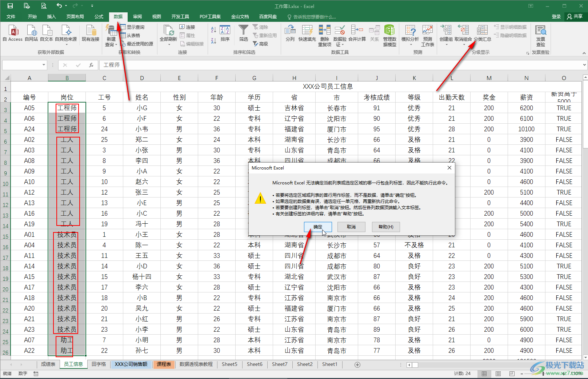Click the 数据验证 icon

click(340, 31)
